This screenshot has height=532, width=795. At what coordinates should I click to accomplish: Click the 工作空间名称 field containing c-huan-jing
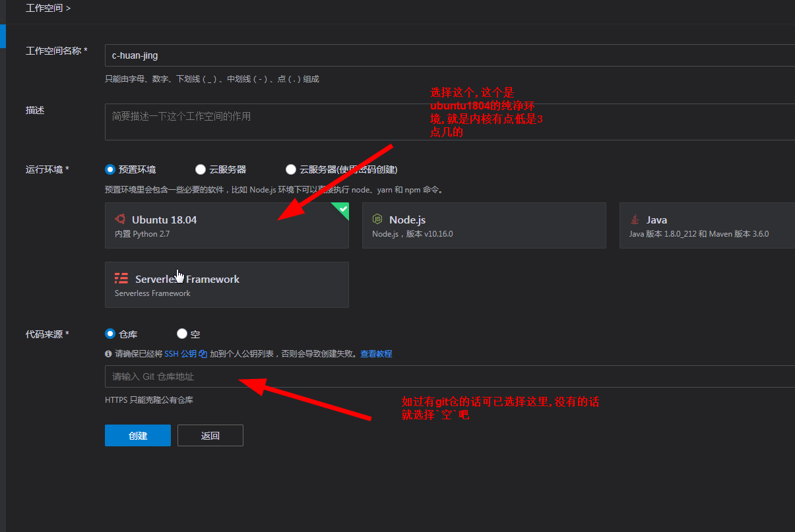pos(449,55)
